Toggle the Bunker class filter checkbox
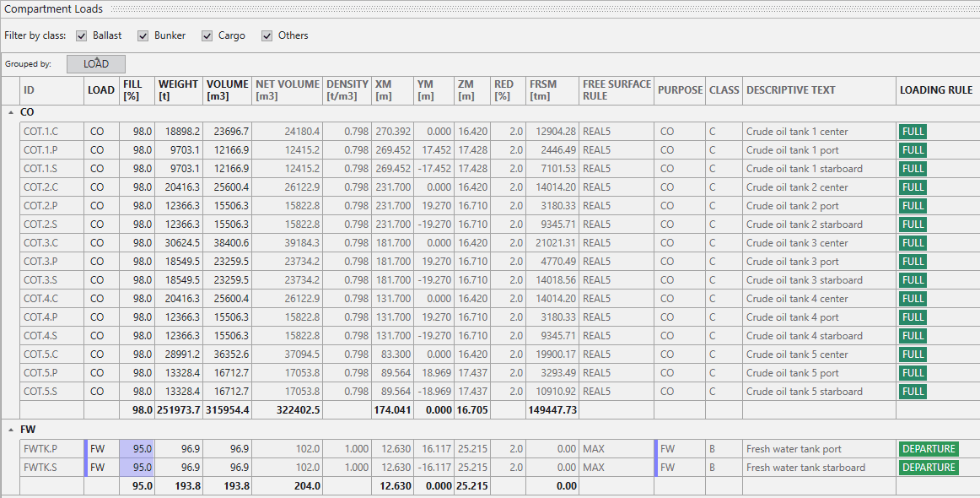 143,35
